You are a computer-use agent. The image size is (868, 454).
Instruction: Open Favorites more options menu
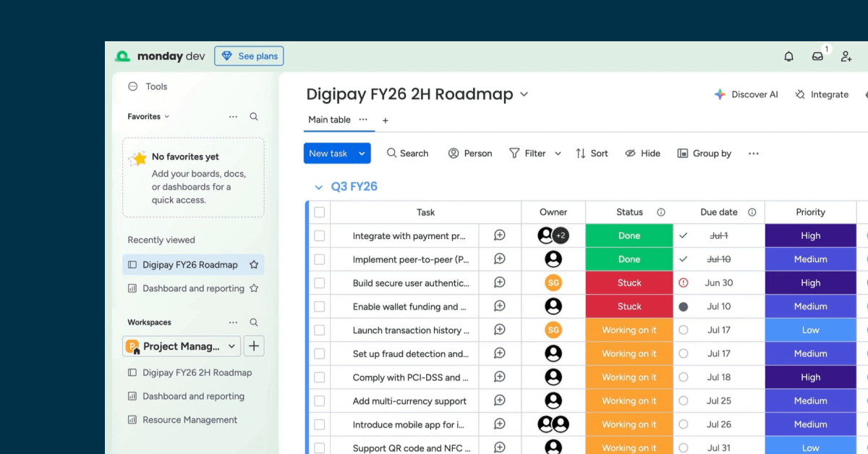pos(233,117)
